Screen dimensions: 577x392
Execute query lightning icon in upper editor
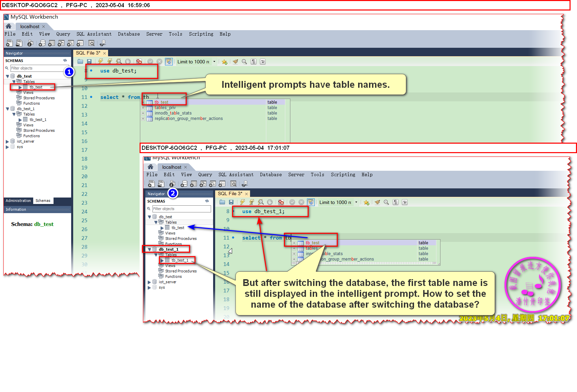pos(101,62)
